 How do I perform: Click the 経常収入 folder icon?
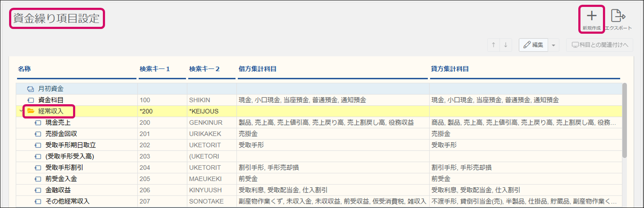pos(31,111)
